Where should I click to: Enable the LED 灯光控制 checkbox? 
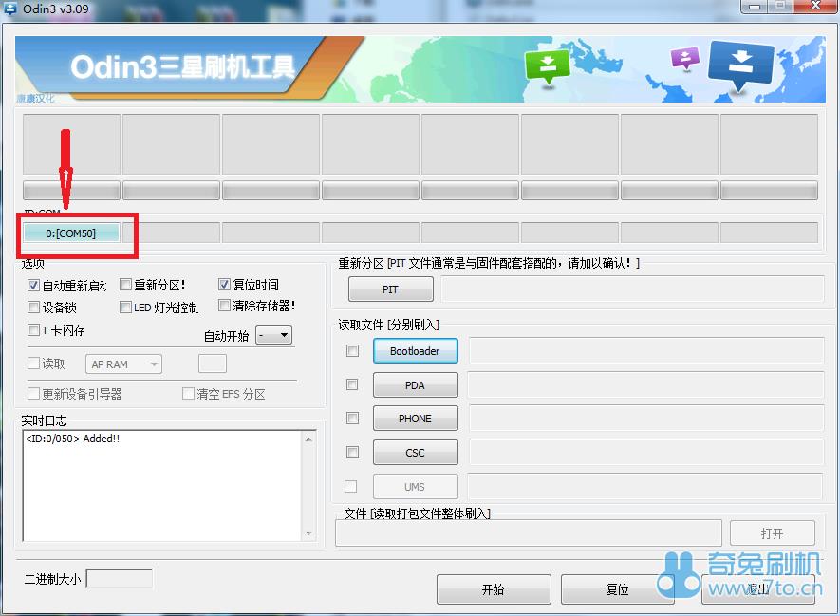126,308
